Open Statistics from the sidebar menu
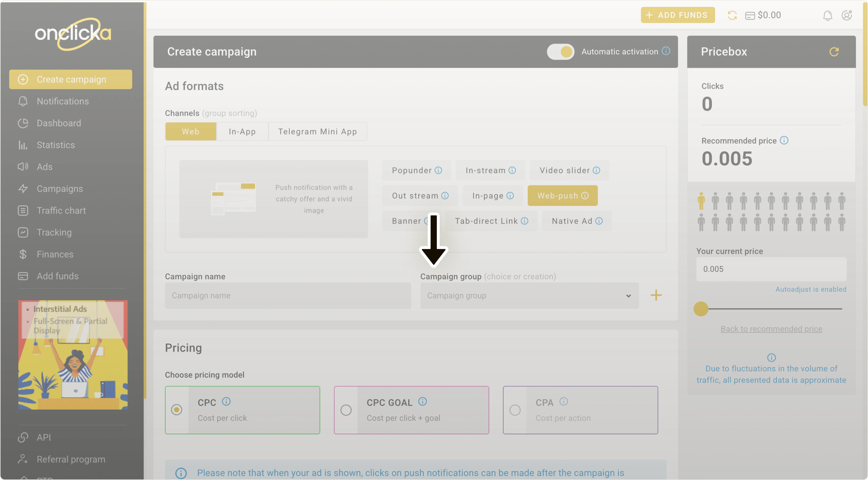The width and height of the screenshot is (868, 480). (x=56, y=145)
